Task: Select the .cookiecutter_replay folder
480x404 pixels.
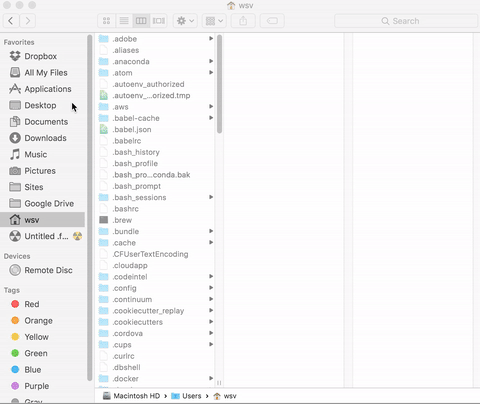Action: click(x=155, y=311)
